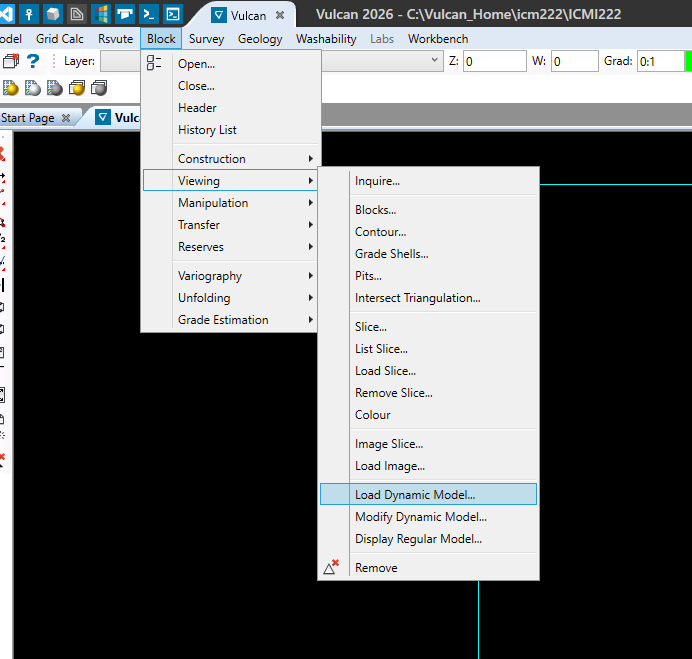Expand the Viewing submenu
Viewport: 692px width, 659px height.
[230, 181]
